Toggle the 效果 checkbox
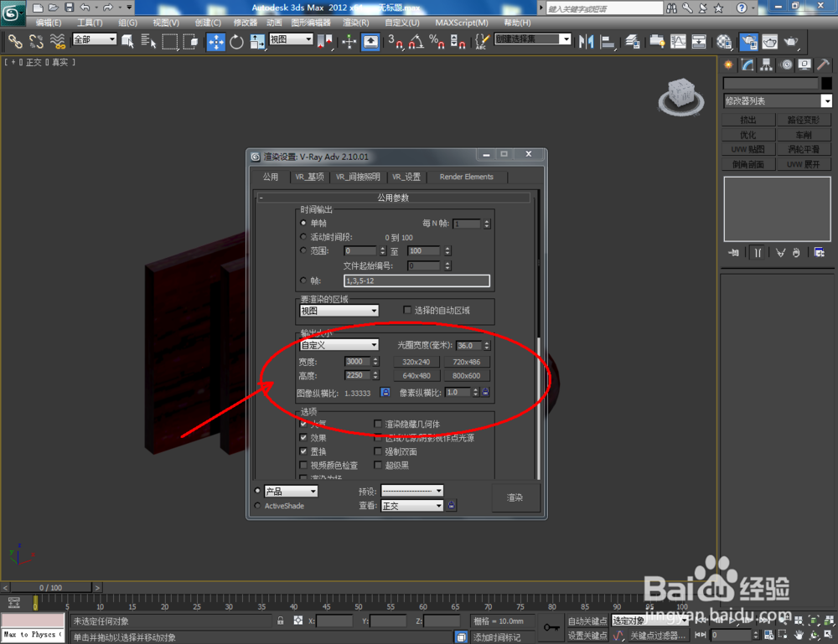The width and height of the screenshot is (838, 644). pos(303,437)
